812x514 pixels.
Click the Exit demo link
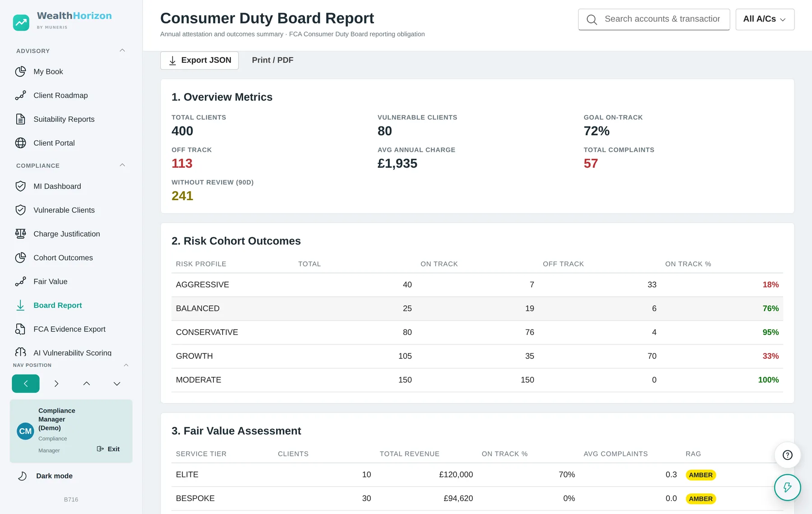click(x=108, y=449)
